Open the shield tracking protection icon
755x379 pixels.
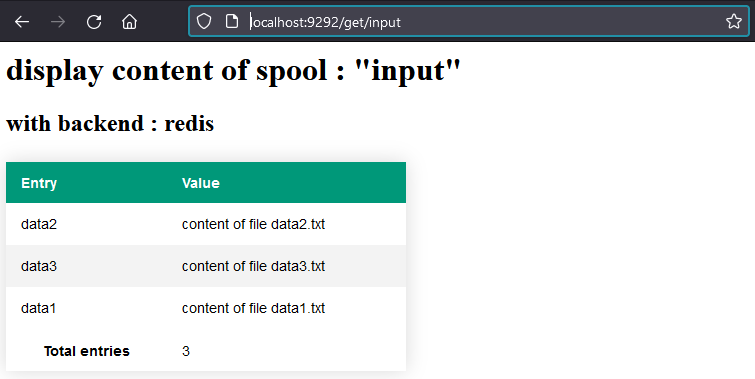point(204,21)
